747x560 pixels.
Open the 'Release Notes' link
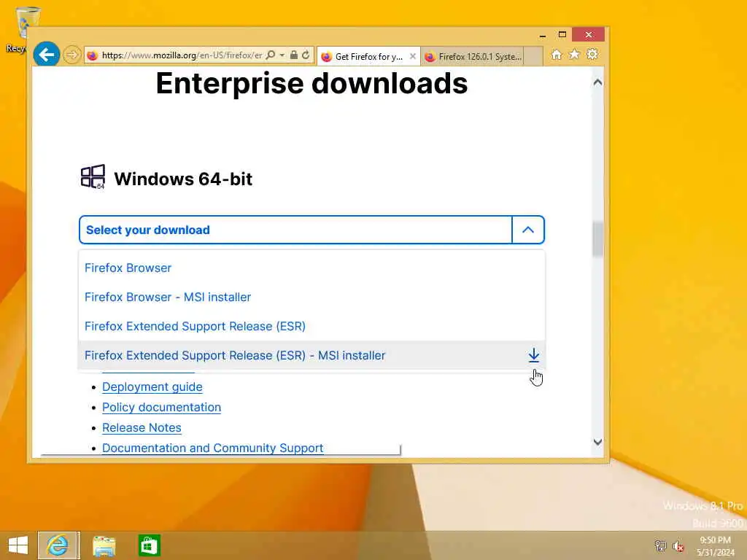coord(142,427)
